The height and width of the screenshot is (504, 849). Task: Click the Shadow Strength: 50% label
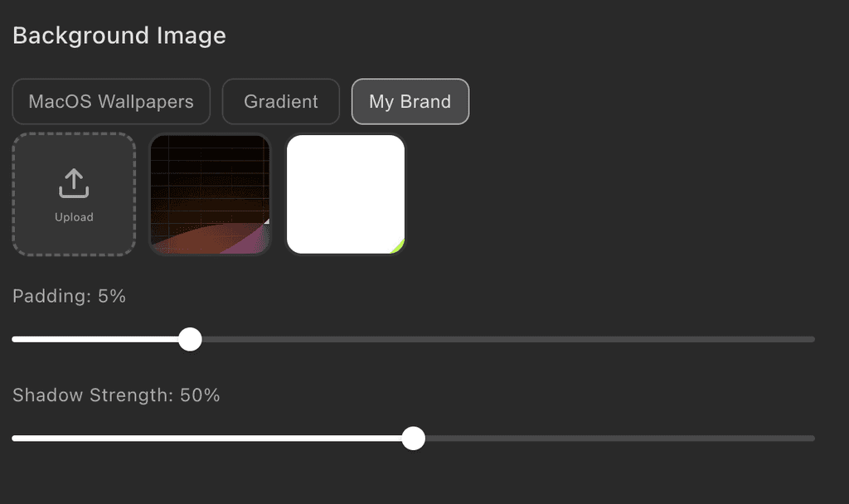pyautogui.click(x=116, y=395)
